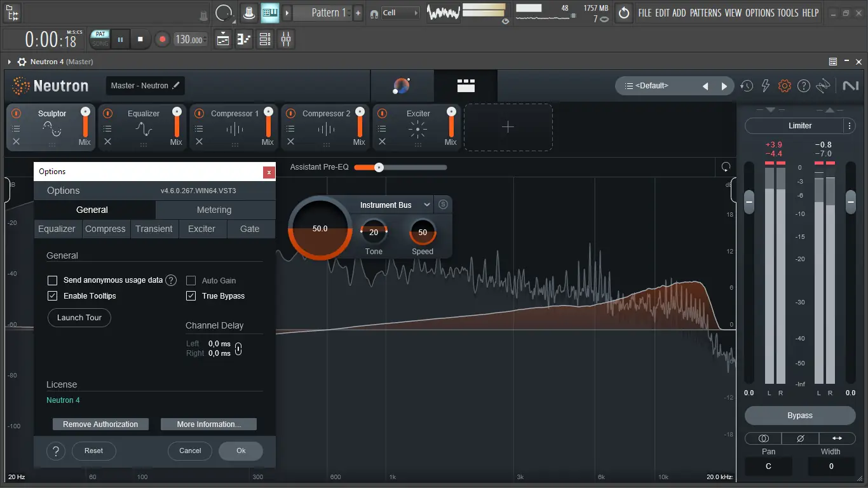Click the phase invert icon

pyautogui.click(x=800, y=438)
